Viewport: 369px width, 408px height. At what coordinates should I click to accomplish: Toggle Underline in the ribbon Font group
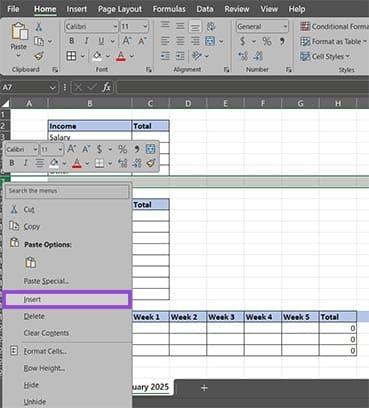[x=101, y=41]
